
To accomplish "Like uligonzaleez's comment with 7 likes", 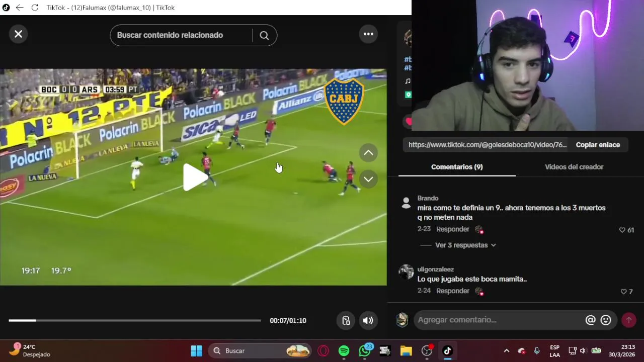I will pos(624,292).
